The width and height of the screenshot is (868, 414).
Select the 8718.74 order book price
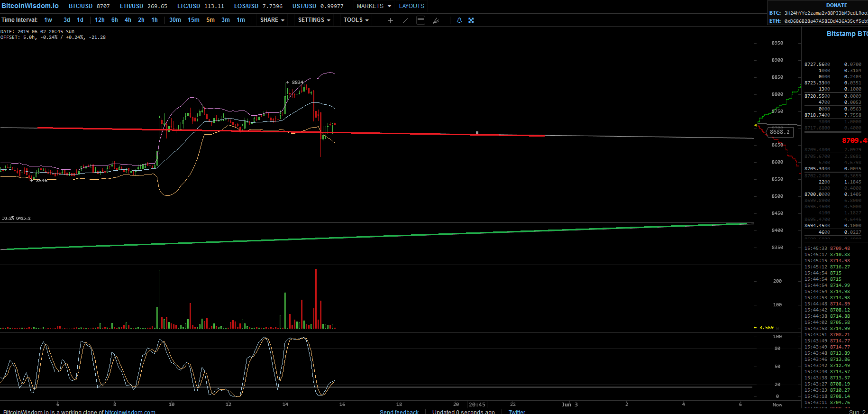[x=817, y=115]
